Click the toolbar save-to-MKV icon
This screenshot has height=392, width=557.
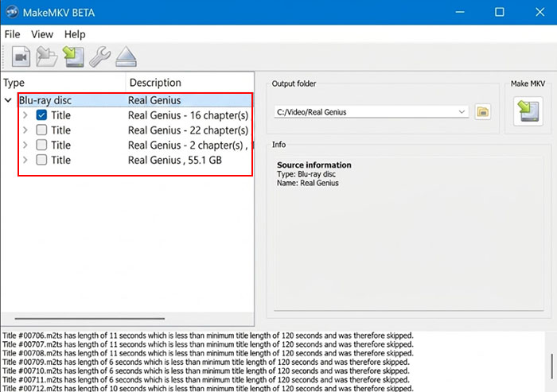[73, 56]
